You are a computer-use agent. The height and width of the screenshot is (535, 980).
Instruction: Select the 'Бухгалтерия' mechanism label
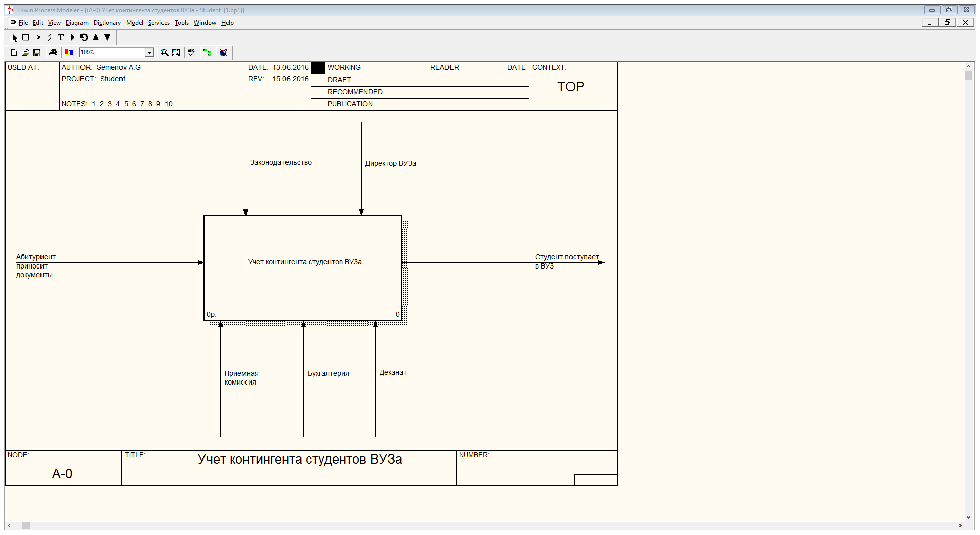[x=329, y=373]
